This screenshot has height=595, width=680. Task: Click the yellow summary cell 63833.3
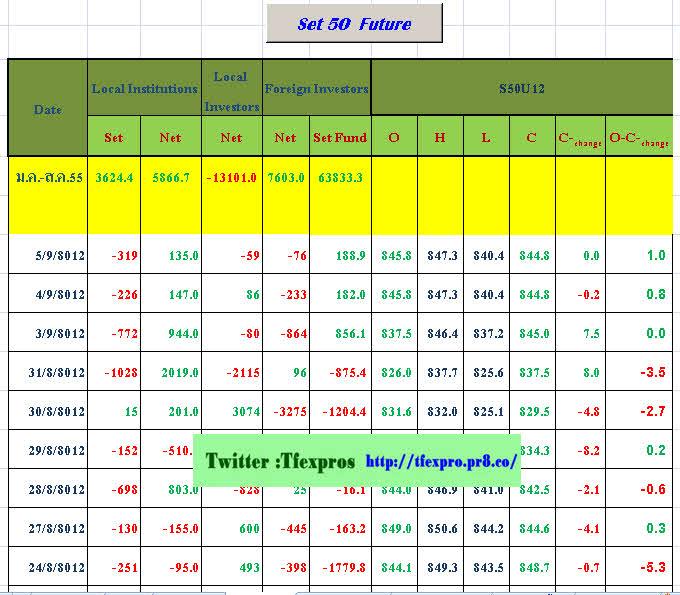340,177
